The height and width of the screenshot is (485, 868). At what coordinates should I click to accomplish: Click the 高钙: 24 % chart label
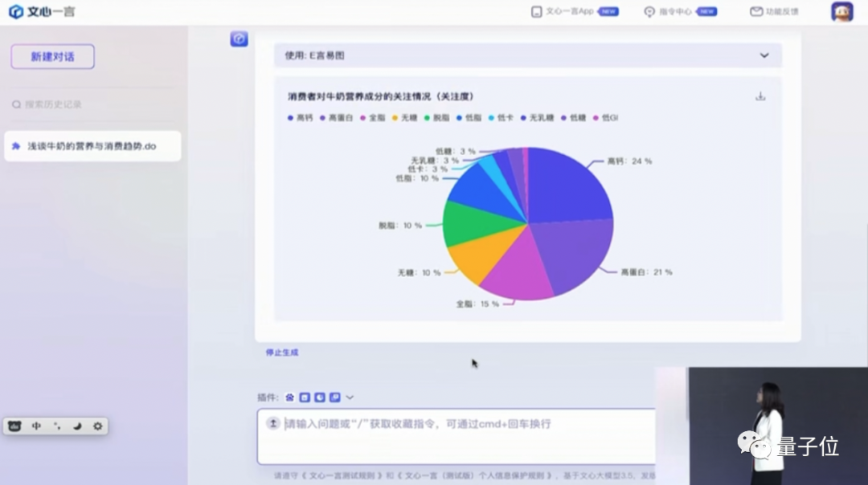[x=629, y=161]
